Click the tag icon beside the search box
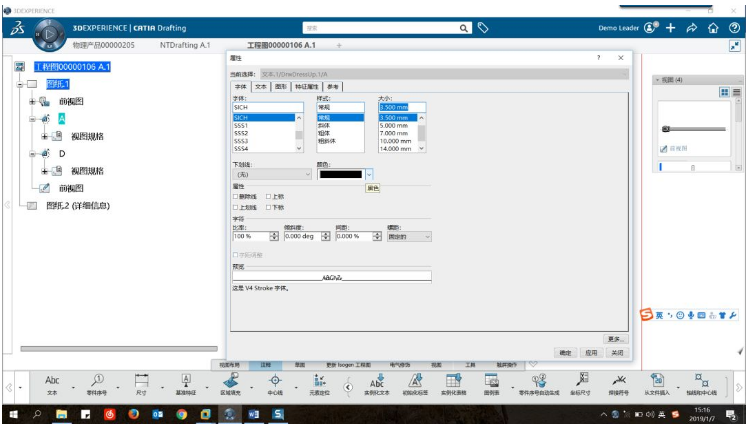 tap(483, 28)
